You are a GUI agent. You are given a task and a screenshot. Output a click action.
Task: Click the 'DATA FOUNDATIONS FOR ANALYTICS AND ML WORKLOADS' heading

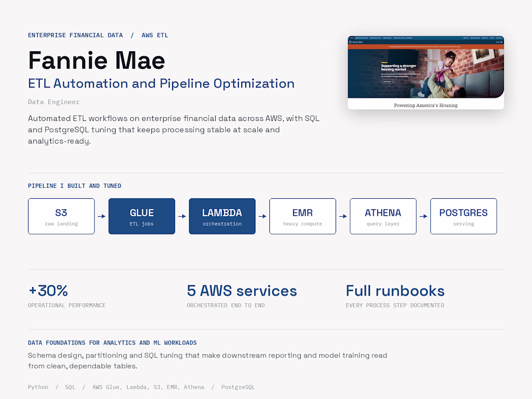(112, 343)
